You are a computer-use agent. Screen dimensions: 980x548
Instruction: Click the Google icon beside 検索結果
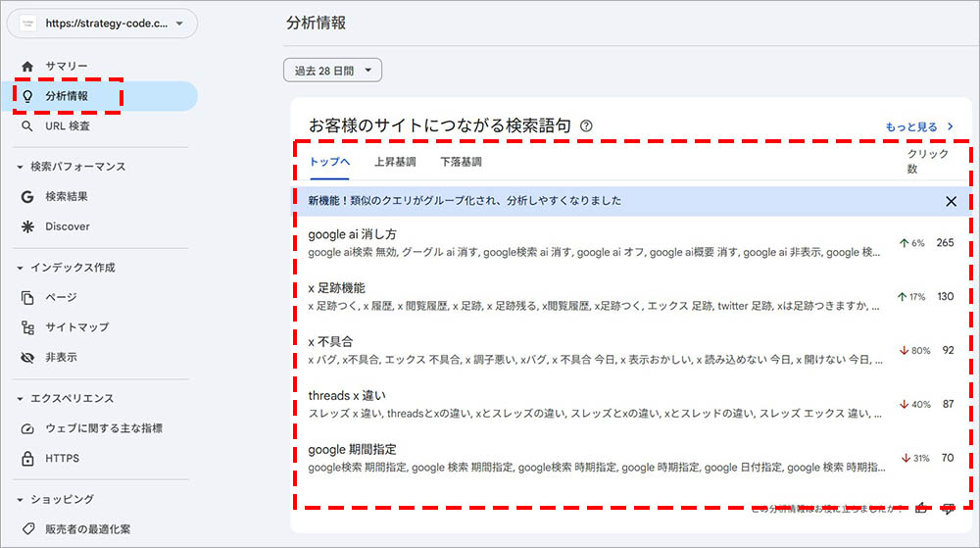click(x=27, y=197)
